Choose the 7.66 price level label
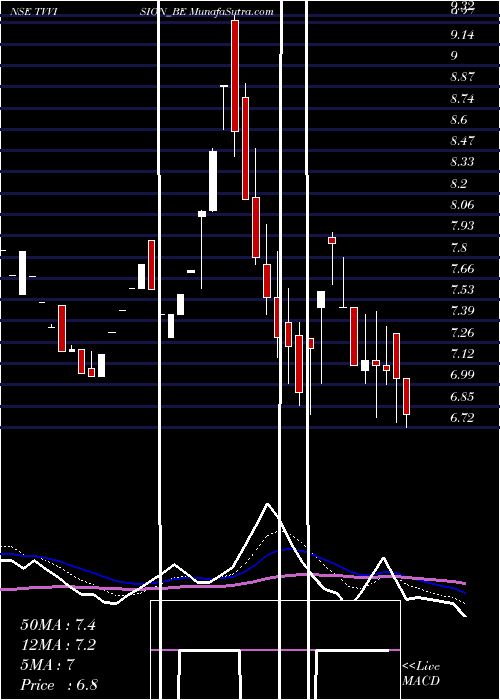This screenshot has width=500, height=700. 462,268
